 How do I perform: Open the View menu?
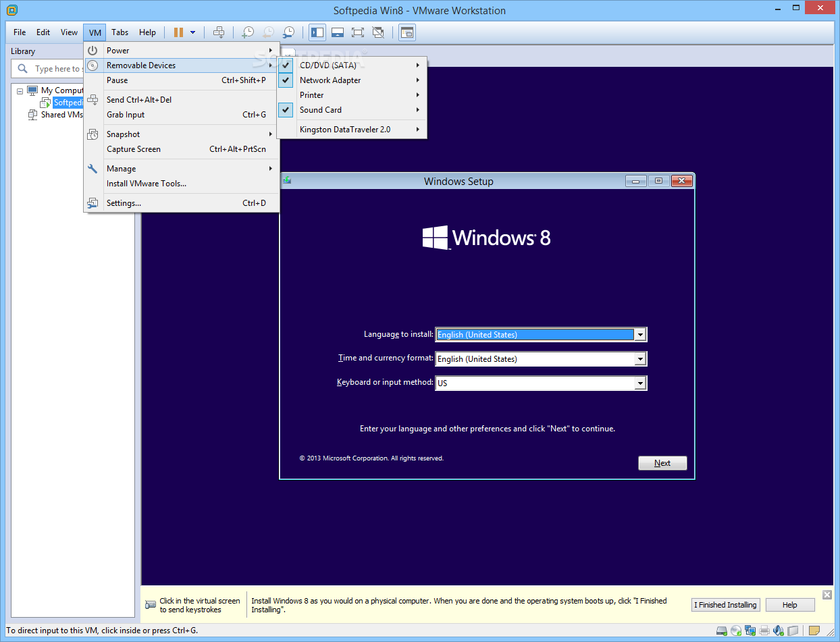click(69, 32)
